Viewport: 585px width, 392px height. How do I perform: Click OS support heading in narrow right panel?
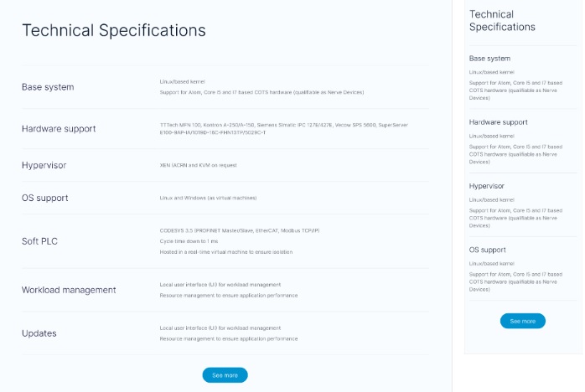[x=488, y=250]
